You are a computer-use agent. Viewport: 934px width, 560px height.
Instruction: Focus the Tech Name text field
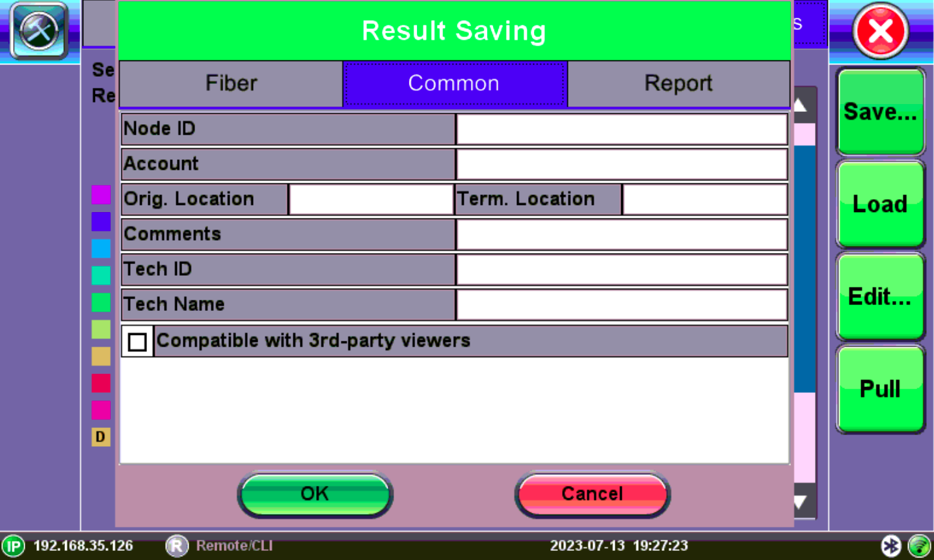coord(621,304)
